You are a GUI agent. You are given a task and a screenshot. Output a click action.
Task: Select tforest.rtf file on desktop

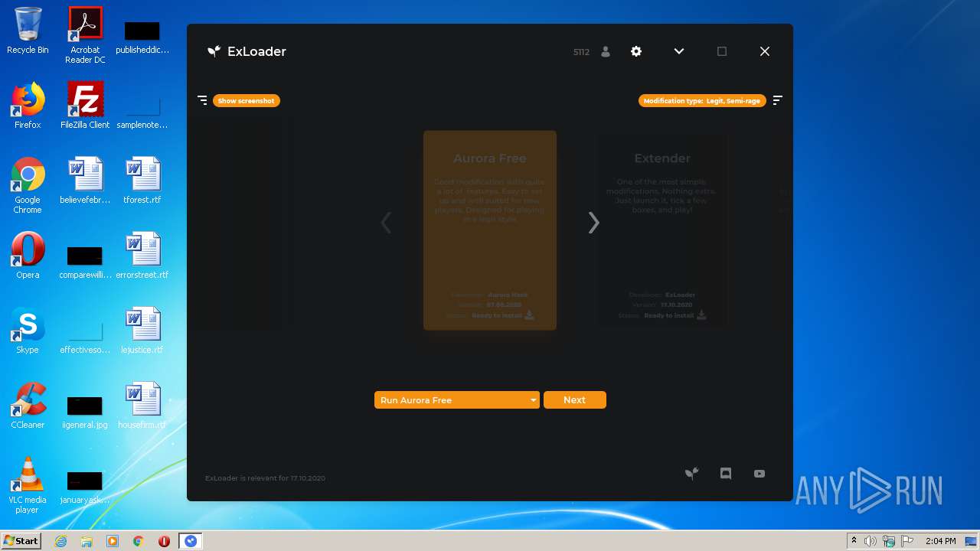pos(142,181)
